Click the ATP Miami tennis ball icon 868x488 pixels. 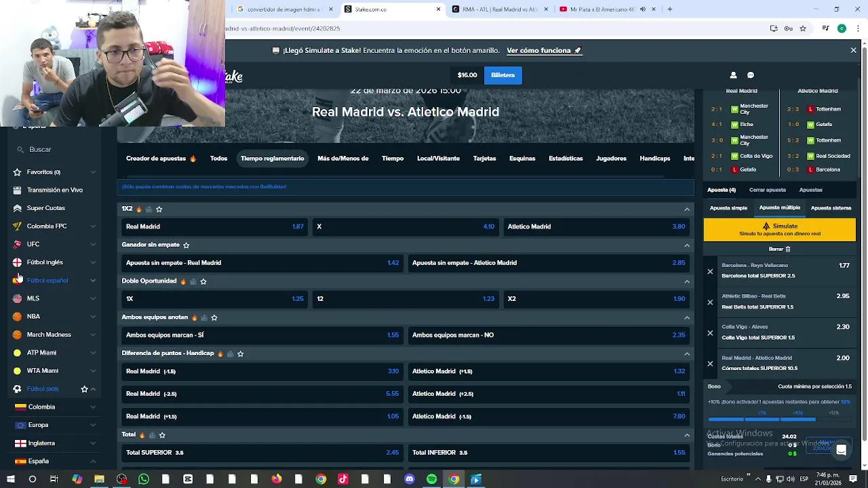[x=17, y=352]
